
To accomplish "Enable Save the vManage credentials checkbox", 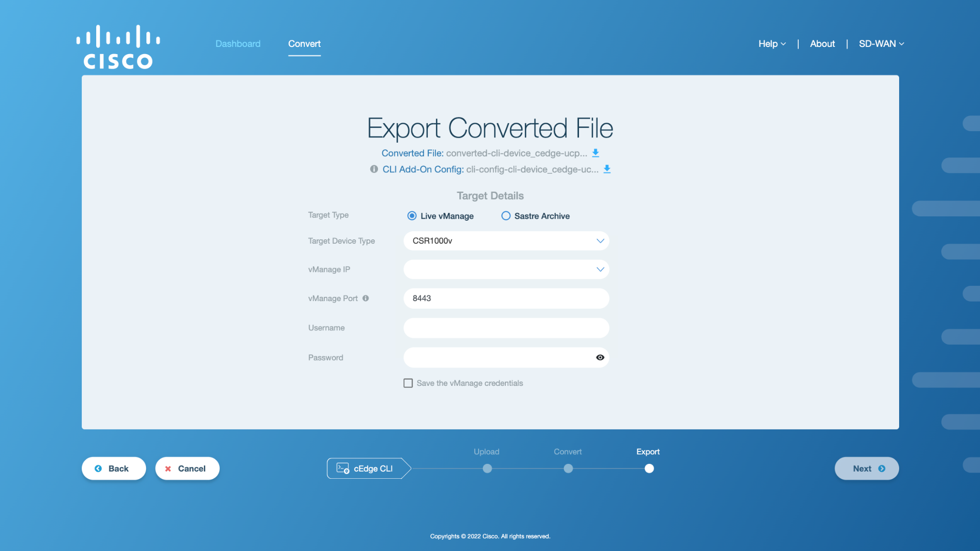I will (408, 382).
